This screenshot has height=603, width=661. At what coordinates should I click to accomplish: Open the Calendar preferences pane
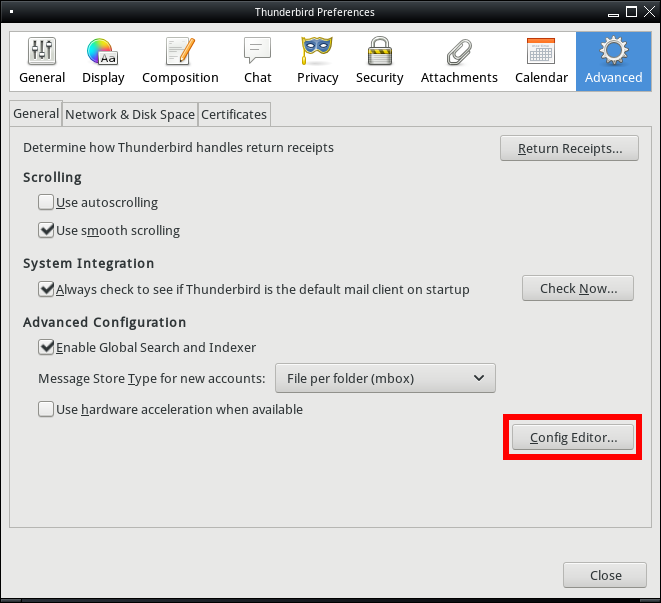[541, 62]
